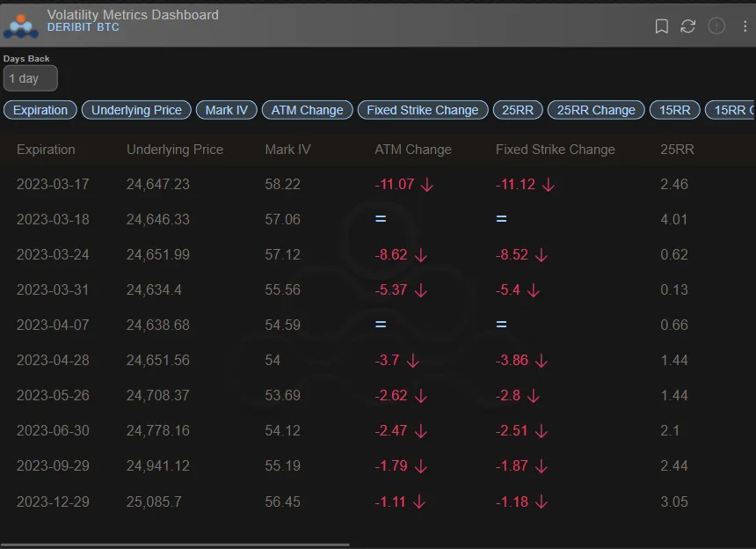Viewport: 756px width, 549px height.
Task: Open the Days Back dropdown
Action: point(31,78)
